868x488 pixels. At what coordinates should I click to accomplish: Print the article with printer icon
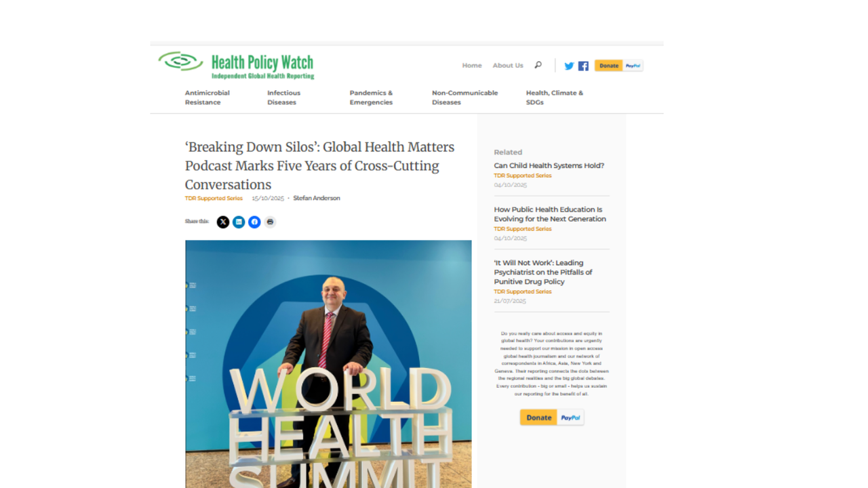tap(270, 222)
